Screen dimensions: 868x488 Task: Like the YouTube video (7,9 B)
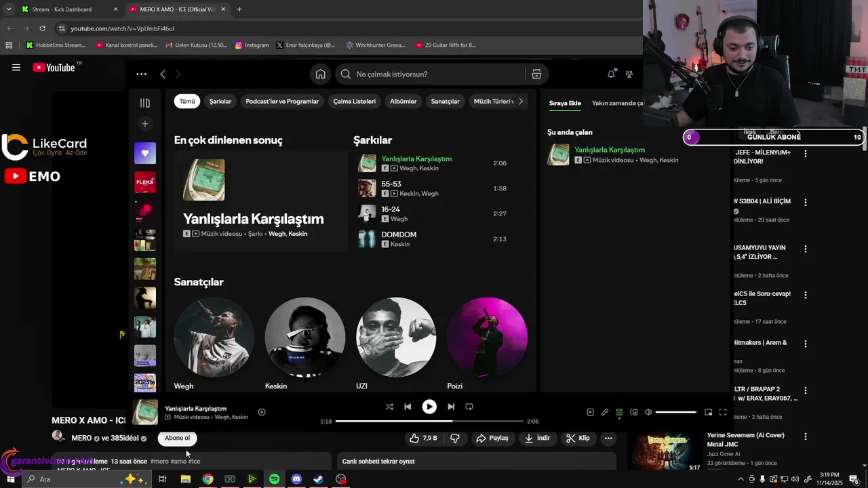point(423,438)
